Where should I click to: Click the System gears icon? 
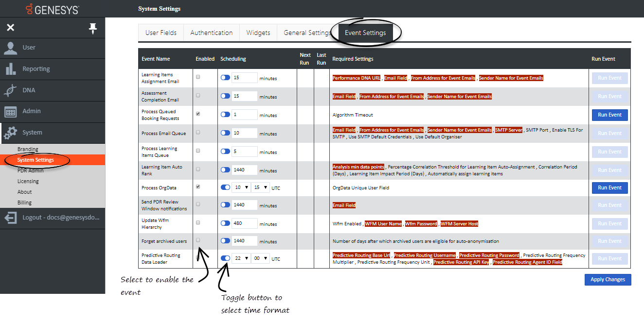(11, 133)
